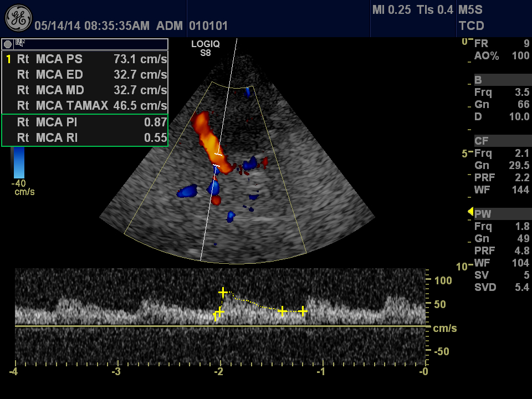The height and width of the screenshot is (399, 532).
Task: Click the round gray button in measurement window header
Action: click(8, 43)
